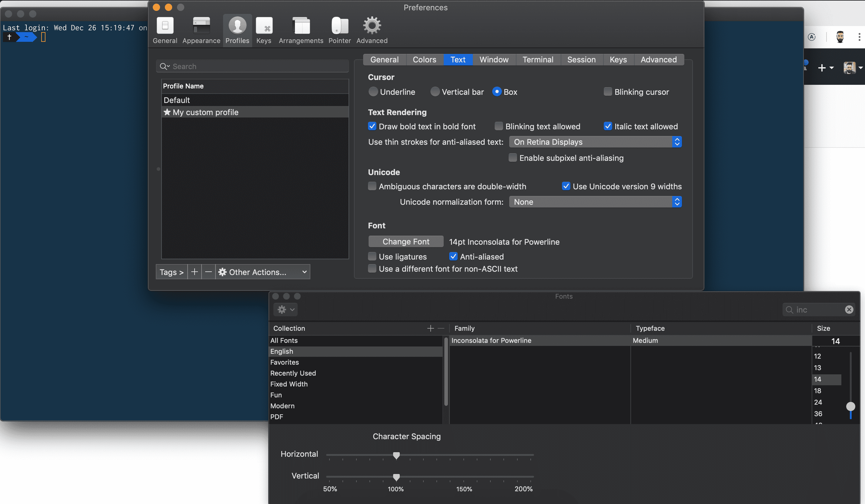
Task: Click the star icon of My custom profile
Action: 167,112
